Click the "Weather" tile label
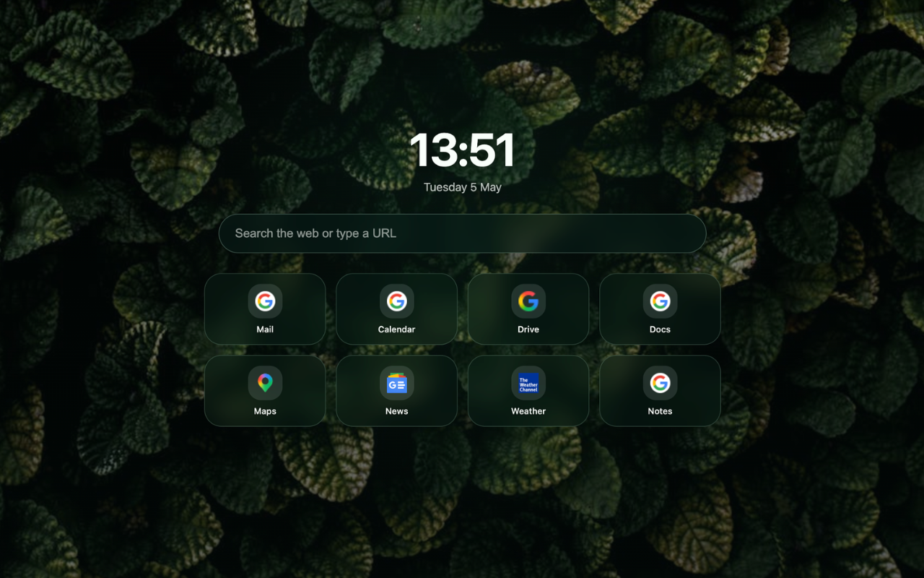The width and height of the screenshot is (924, 578). [528, 411]
